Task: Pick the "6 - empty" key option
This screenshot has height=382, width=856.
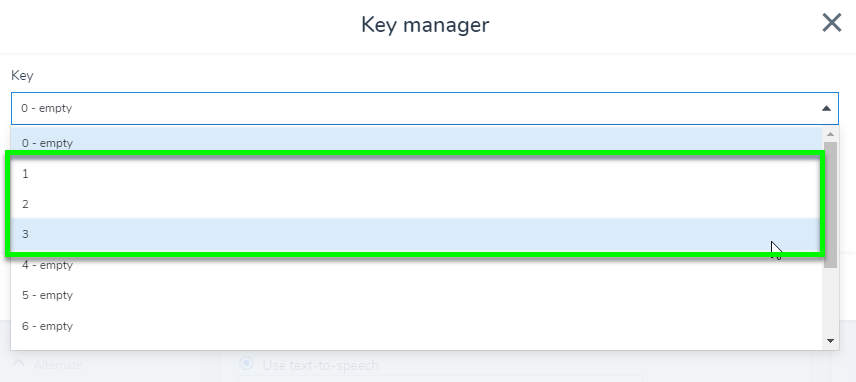Action: [417, 326]
